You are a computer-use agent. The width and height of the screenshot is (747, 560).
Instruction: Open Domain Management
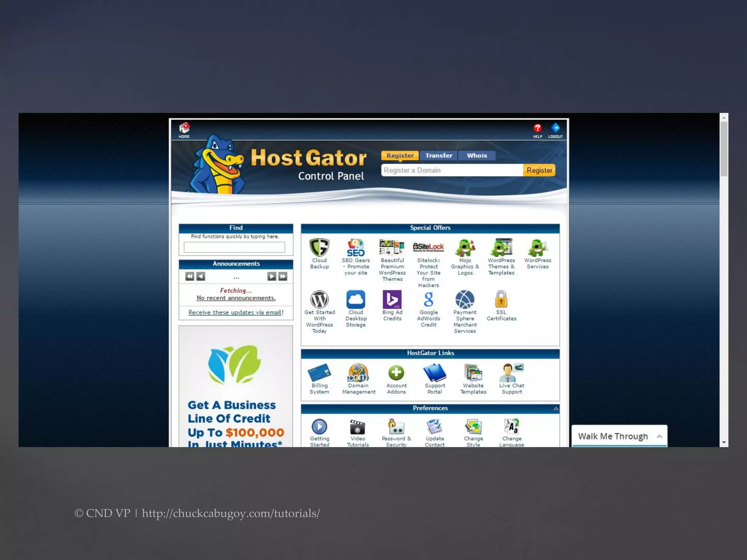coord(359,379)
